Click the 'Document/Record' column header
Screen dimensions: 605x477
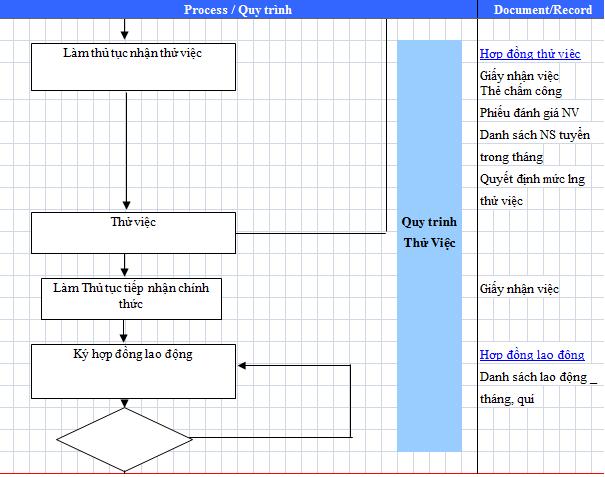tap(542, 9)
